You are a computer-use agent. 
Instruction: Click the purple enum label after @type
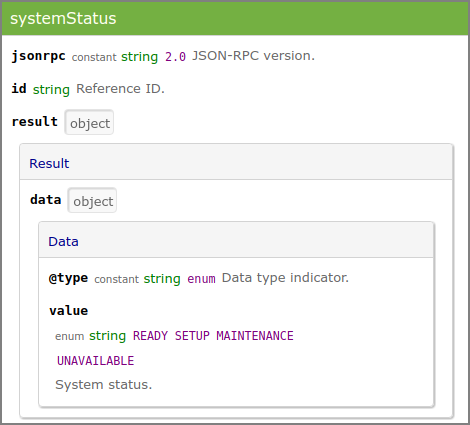click(x=201, y=279)
